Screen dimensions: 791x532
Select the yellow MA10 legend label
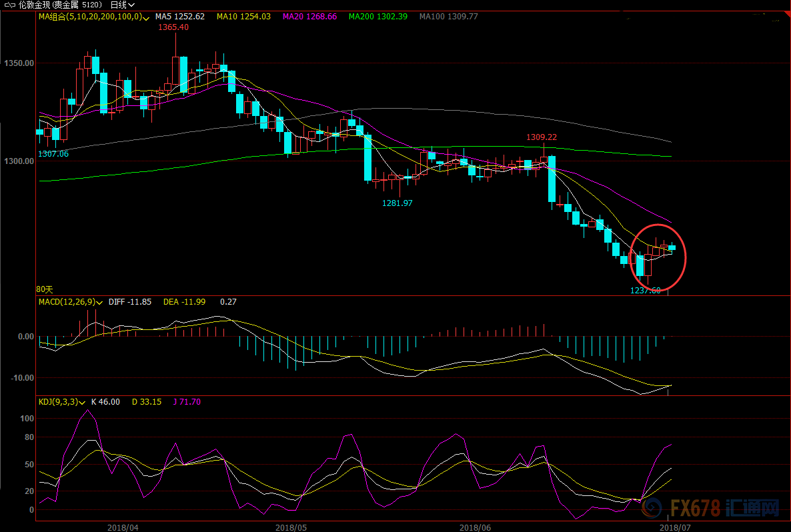[243, 17]
